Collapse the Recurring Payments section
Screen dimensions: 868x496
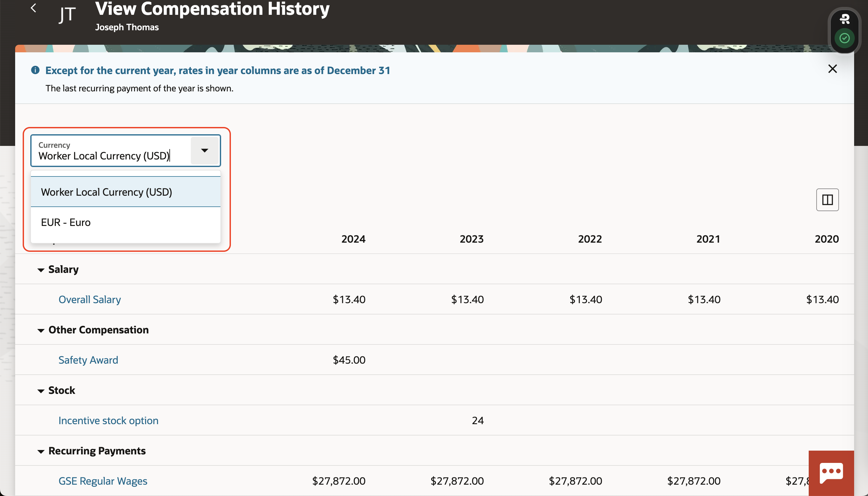pos(41,451)
